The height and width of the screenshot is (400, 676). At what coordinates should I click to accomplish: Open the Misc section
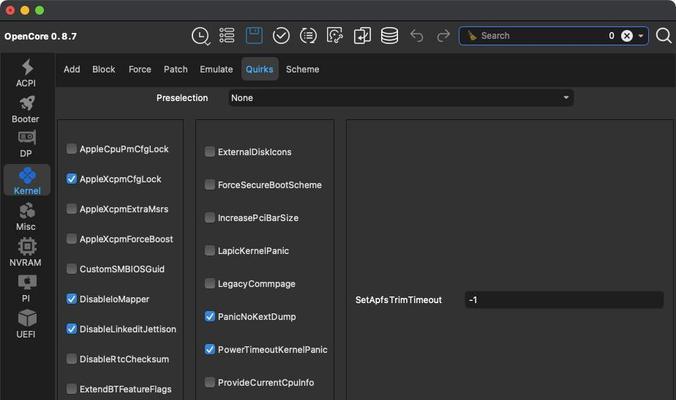coord(26,217)
